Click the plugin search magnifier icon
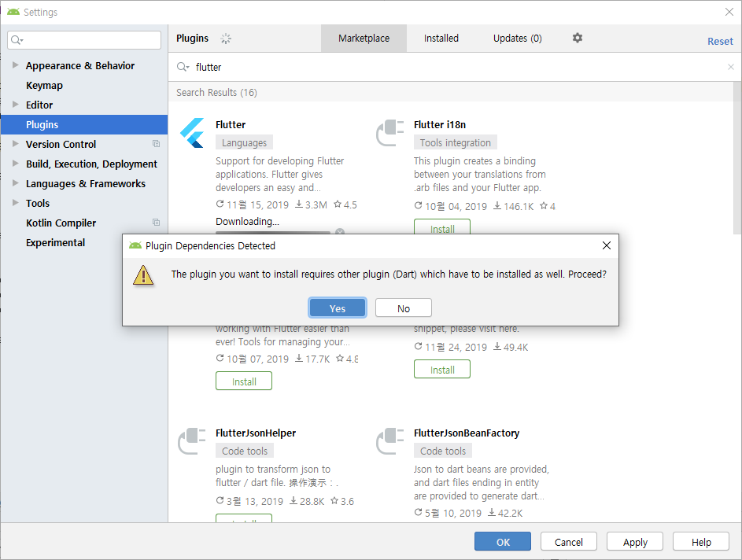This screenshot has height=560, width=742. tap(183, 67)
